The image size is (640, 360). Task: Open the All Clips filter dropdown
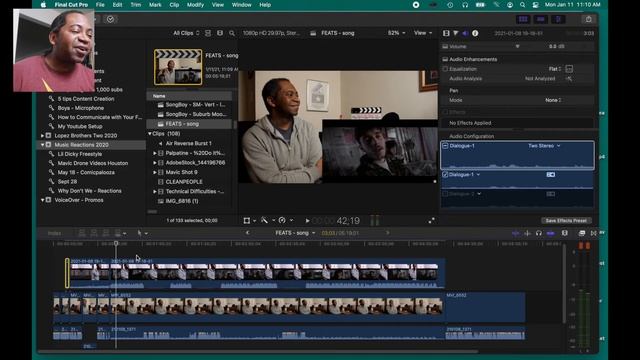click(186, 33)
